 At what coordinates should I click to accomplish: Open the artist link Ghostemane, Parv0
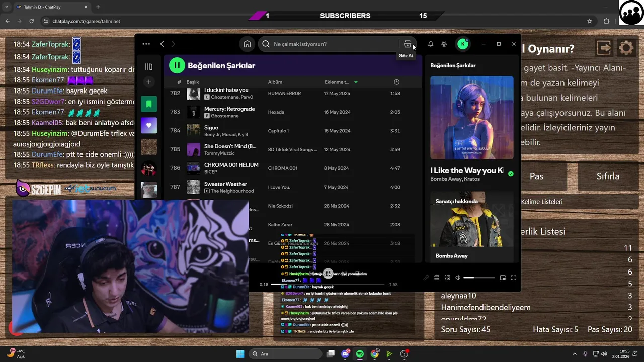pyautogui.click(x=232, y=97)
